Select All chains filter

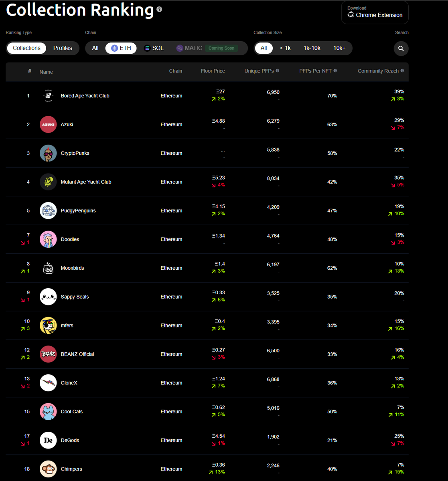95,48
